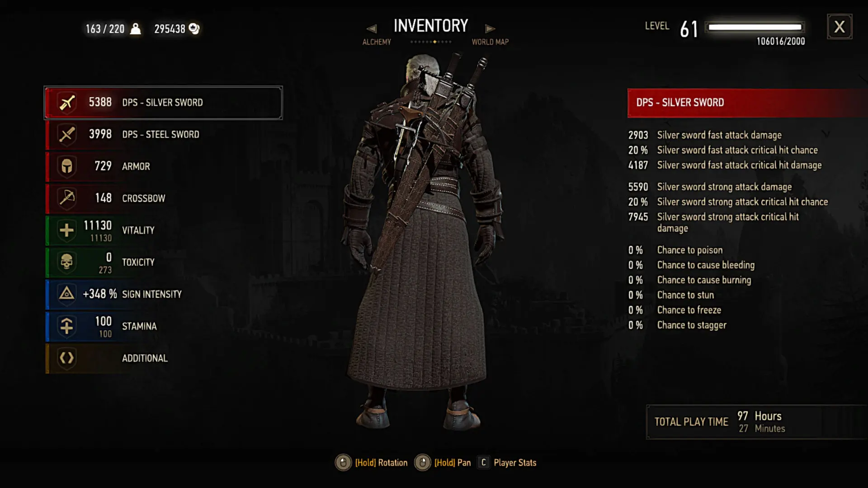
Task: Click the crossbow stat icon
Action: (x=67, y=198)
